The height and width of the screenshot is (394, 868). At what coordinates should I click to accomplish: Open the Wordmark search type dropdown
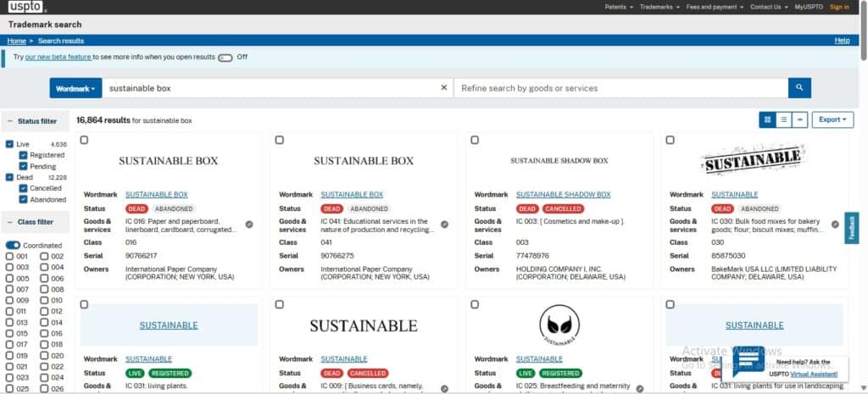[x=75, y=88]
